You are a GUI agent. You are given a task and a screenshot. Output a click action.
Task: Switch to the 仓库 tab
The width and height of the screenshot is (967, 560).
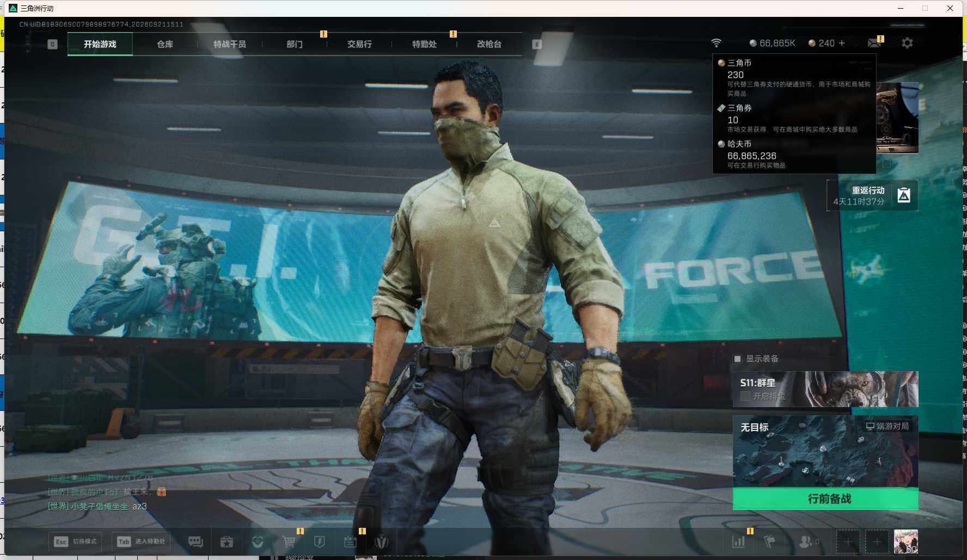click(x=165, y=44)
